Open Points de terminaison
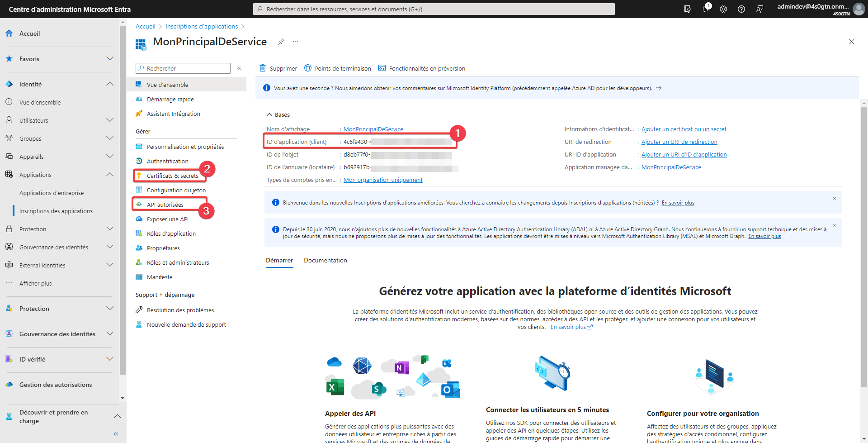This screenshot has height=443, width=868. pyautogui.click(x=338, y=68)
